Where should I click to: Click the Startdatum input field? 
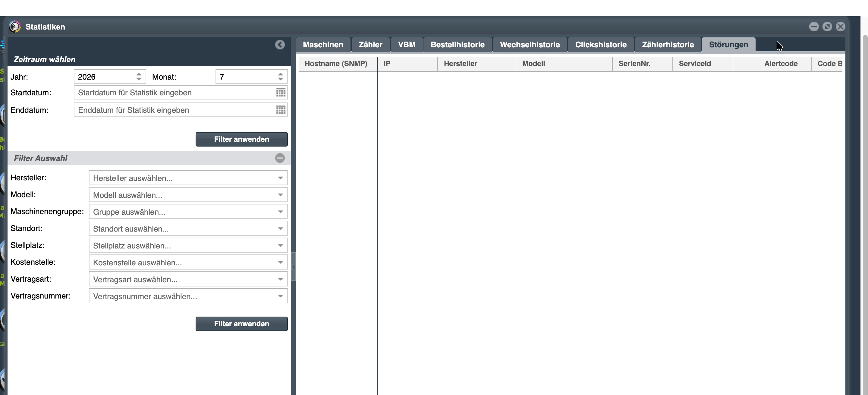pos(175,92)
